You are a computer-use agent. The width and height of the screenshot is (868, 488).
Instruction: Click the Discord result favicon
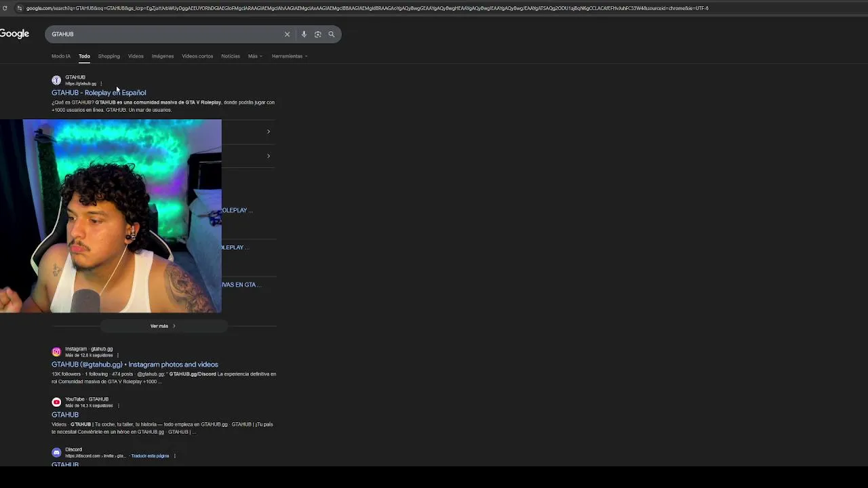(x=56, y=452)
